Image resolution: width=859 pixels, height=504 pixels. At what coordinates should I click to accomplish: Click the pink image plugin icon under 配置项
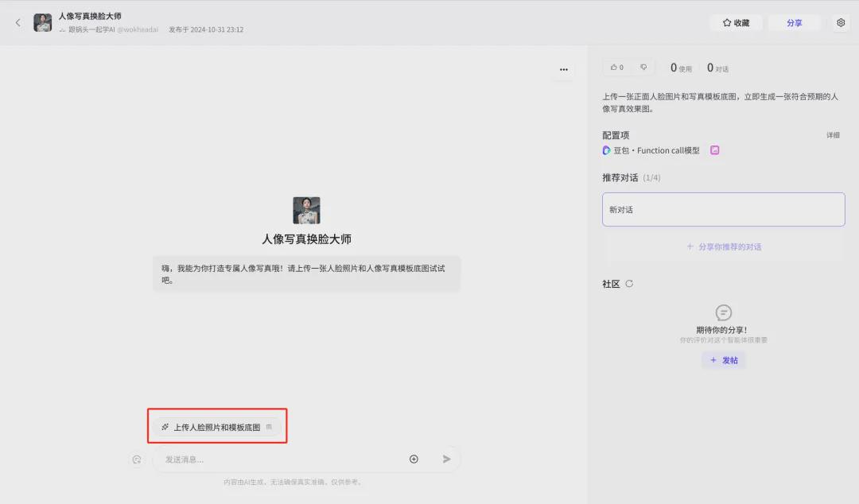[715, 150]
